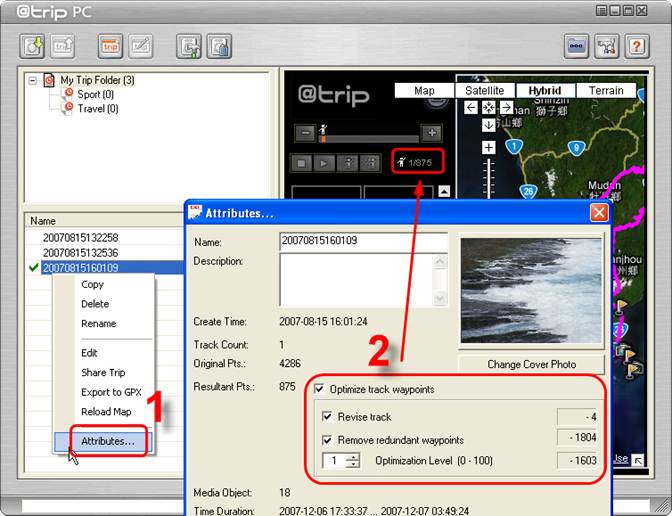This screenshot has width=672, height=516.
Task: Choose Delete from the context menu
Action: [x=95, y=304]
